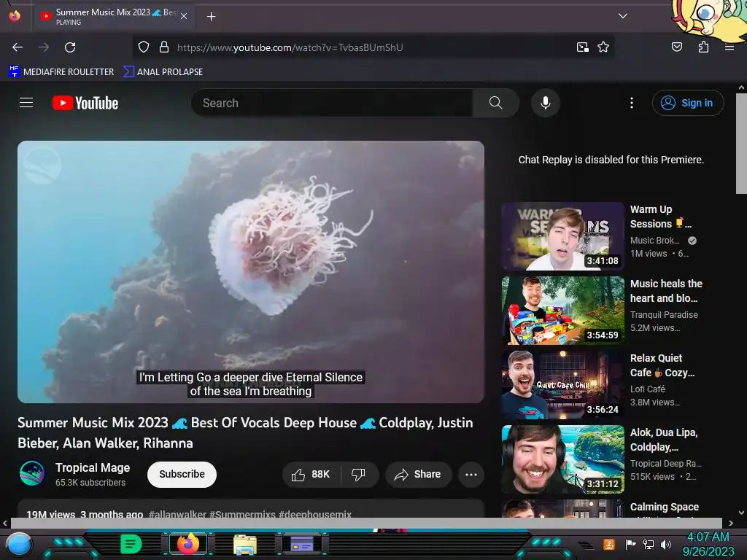Open the shield tracking protection icon
Viewport: 747px width, 560px height.
[144, 47]
